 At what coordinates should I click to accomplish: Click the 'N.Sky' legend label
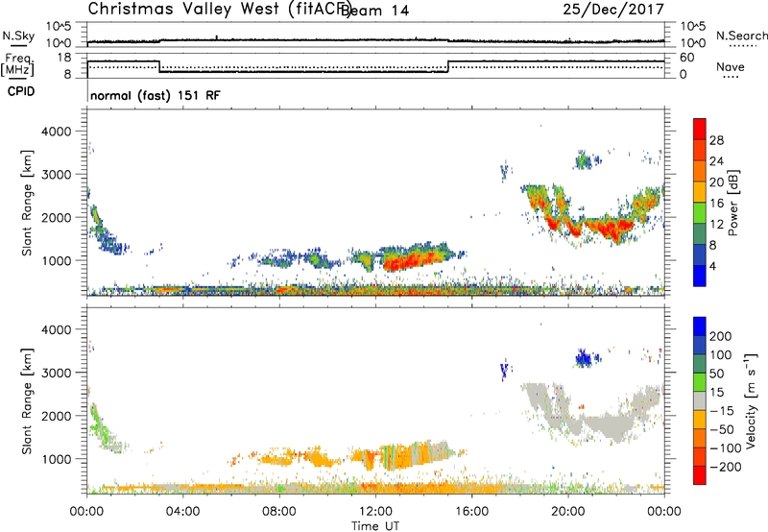(18, 36)
